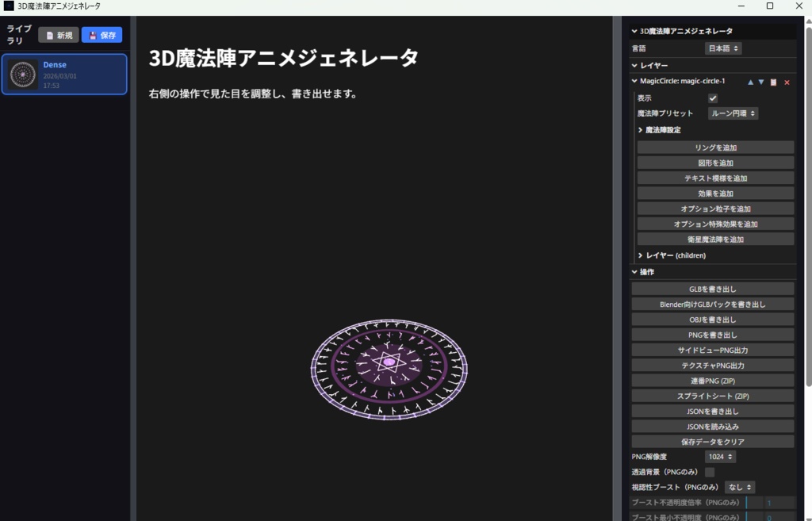Click the 3D魔法陣アニメジェネレータ main heading
The image size is (812, 521).
[x=283, y=58]
